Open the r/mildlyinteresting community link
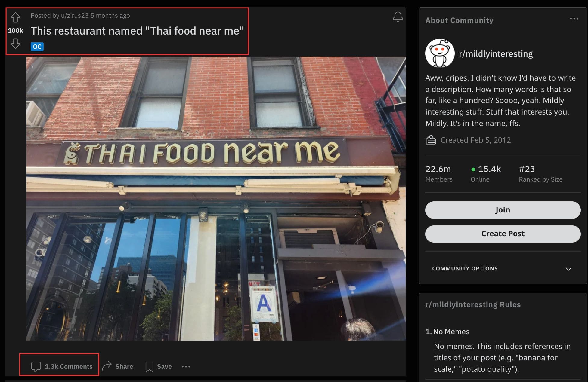This screenshot has height=382, width=588. pos(496,54)
